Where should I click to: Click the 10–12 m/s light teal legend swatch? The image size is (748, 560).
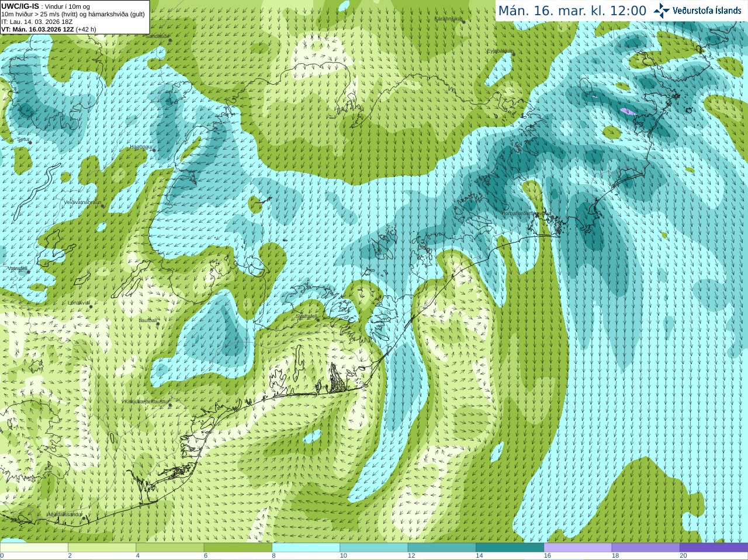[x=374, y=548]
